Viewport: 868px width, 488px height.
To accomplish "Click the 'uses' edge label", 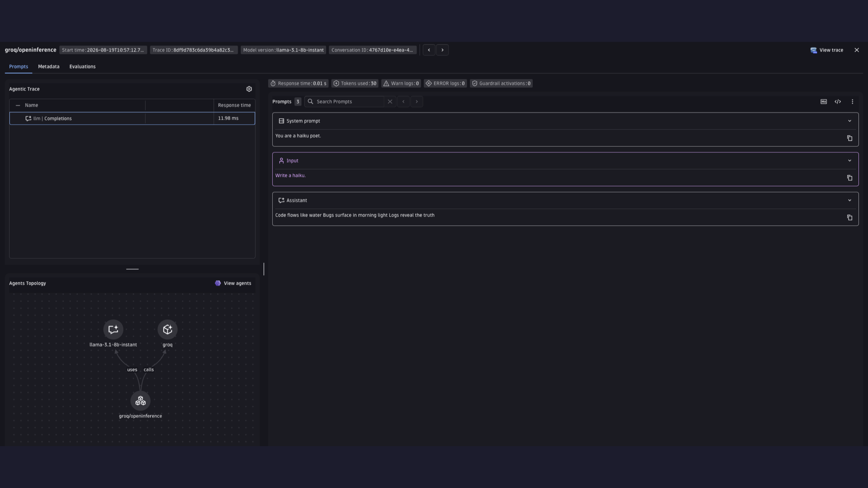I will coord(132,370).
